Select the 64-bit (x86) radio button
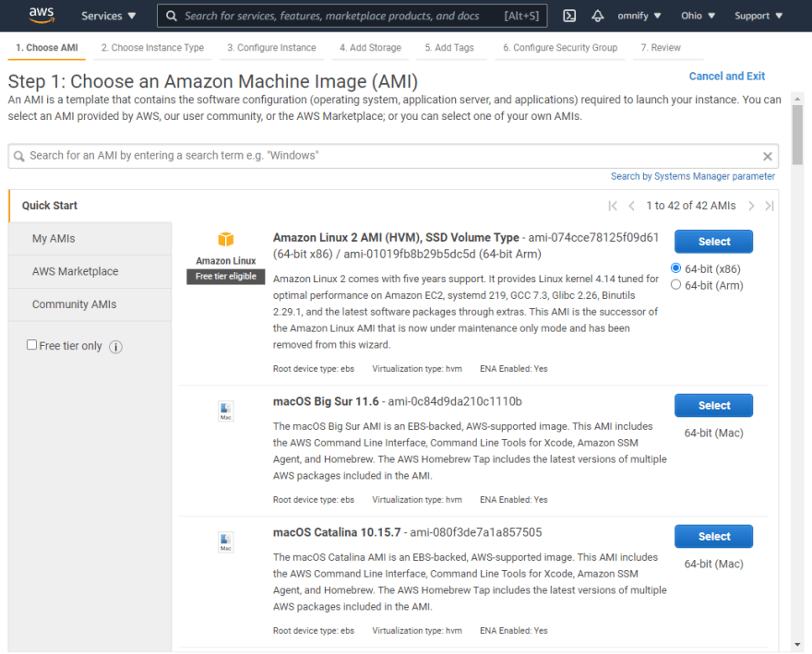The height and width of the screenshot is (654, 812). pyautogui.click(x=675, y=268)
